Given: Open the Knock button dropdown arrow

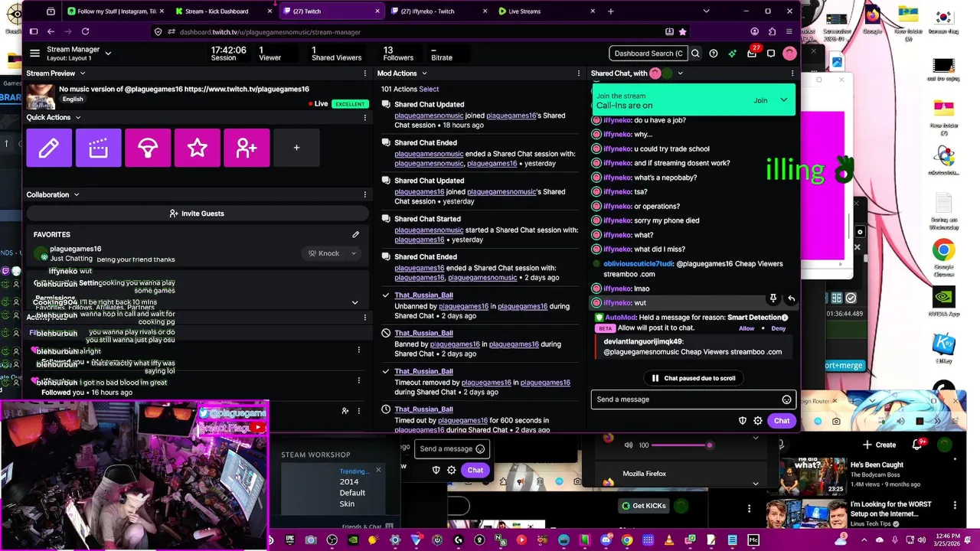Looking at the screenshot, I should pyautogui.click(x=354, y=253).
